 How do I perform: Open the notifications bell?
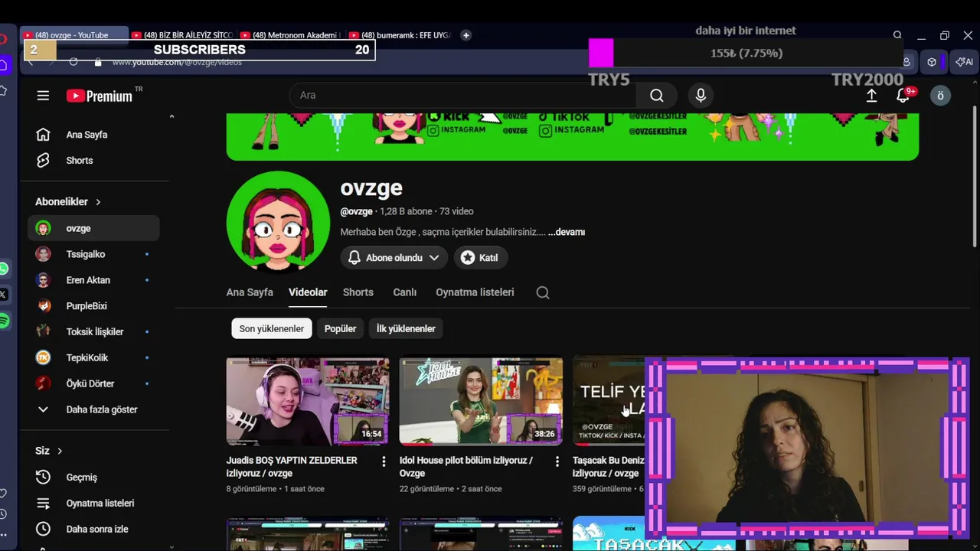903,95
